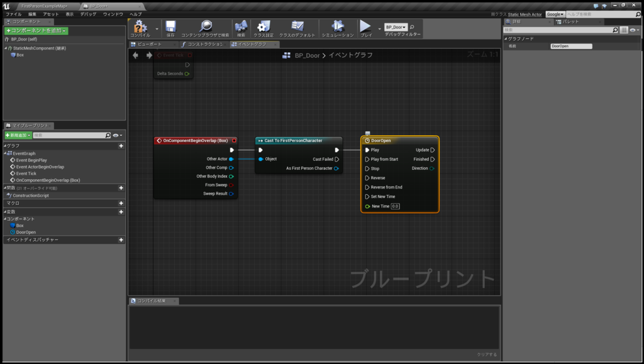Image resolution: width=644 pixels, height=364 pixels.
Task: Collapse the グラフ section
Action: (5, 146)
